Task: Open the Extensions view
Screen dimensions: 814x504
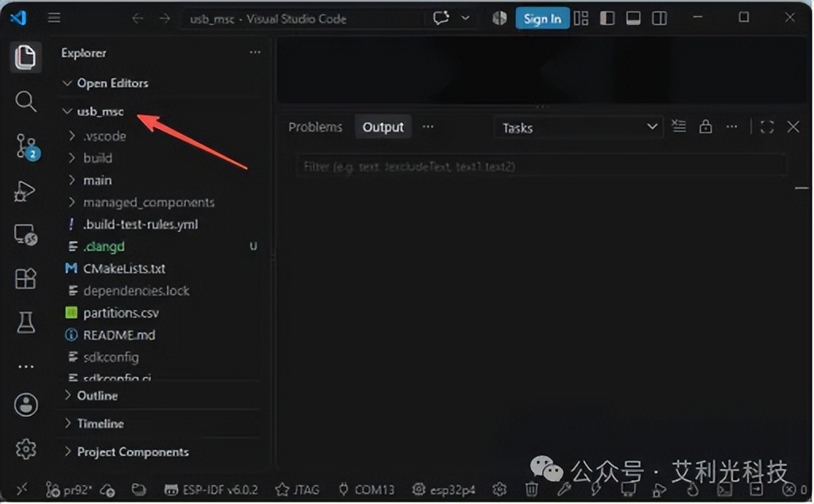Action: 25,279
